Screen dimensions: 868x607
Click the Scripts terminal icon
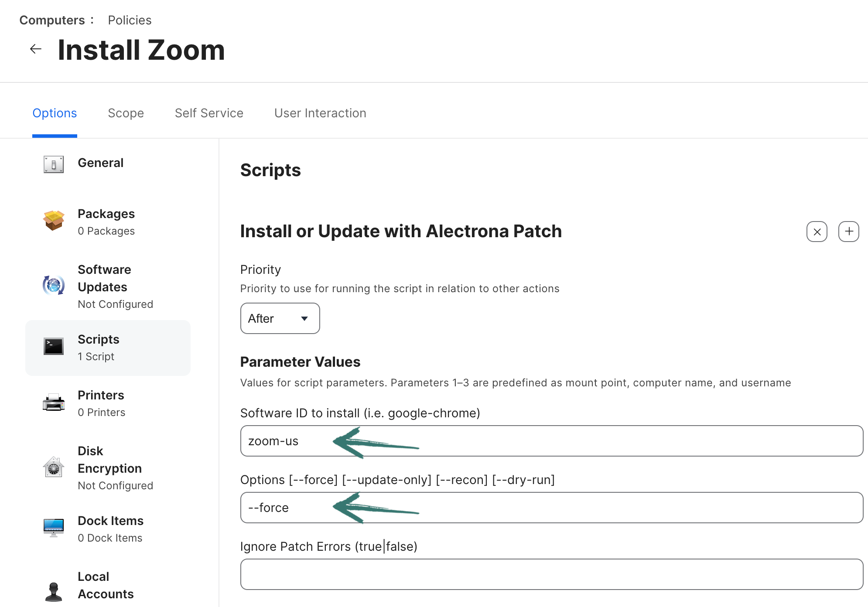[x=54, y=347]
